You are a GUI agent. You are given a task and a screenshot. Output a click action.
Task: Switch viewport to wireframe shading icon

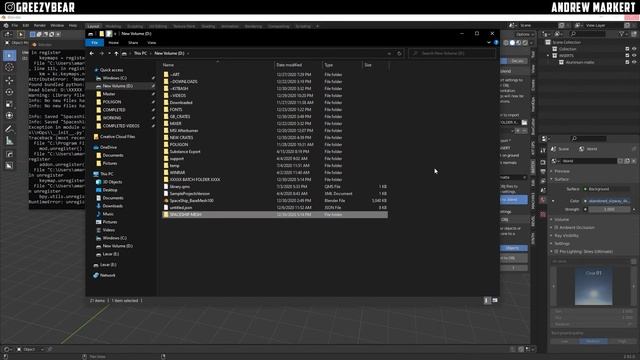(x=506, y=42)
